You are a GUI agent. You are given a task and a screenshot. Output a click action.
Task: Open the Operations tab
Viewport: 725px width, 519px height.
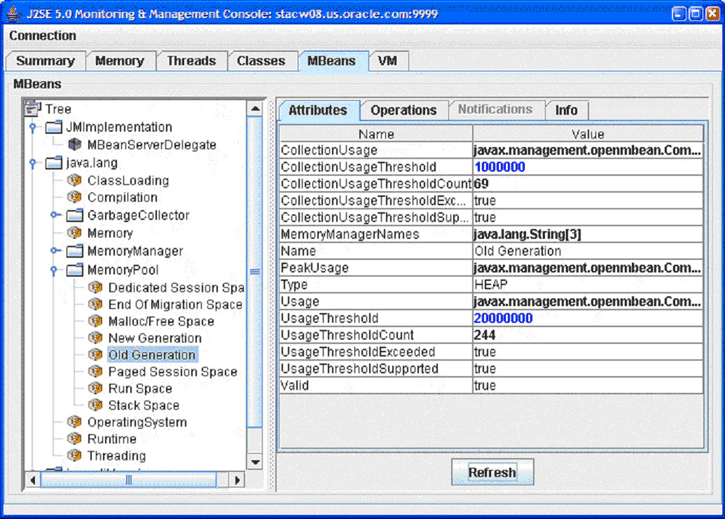coord(403,110)
